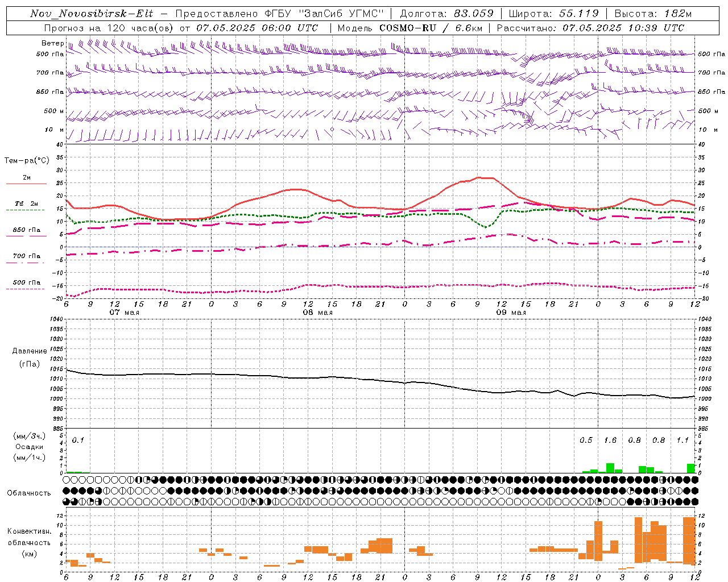Click the pink dashed swatch under 500 гПа legend
The width and height of the screenshot is (728, 582).
[x=25, y=289]
